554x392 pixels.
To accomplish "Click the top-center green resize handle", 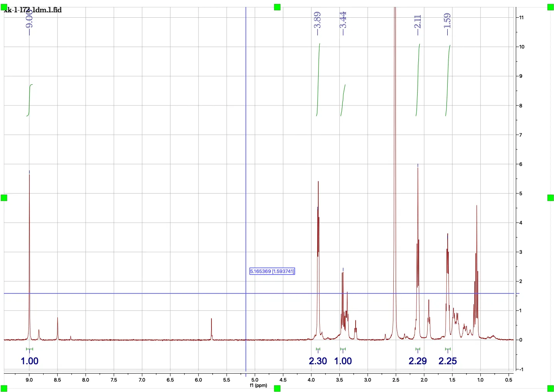I will coord(277,7).
